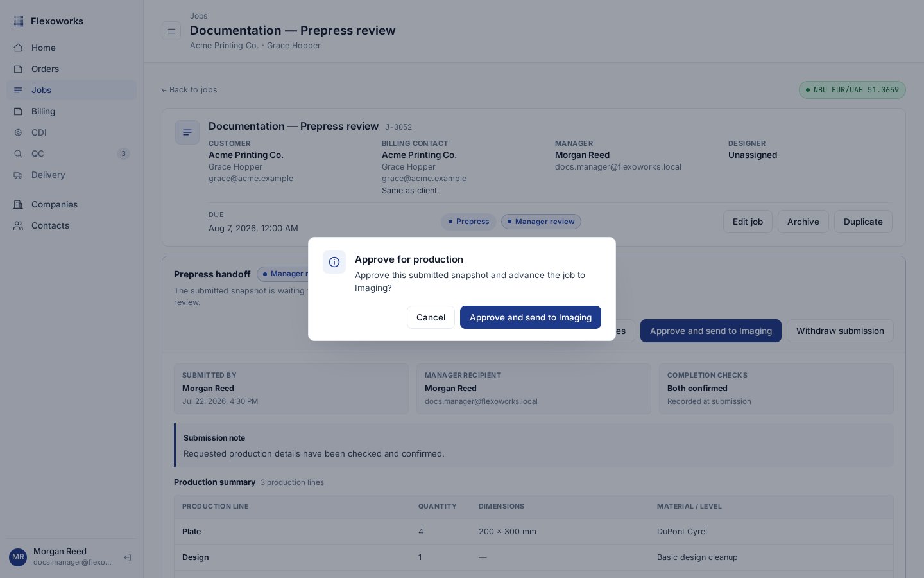Screen dimensions: 924x578
Task: Click the Design production line row
Action: tap(534, 557)
